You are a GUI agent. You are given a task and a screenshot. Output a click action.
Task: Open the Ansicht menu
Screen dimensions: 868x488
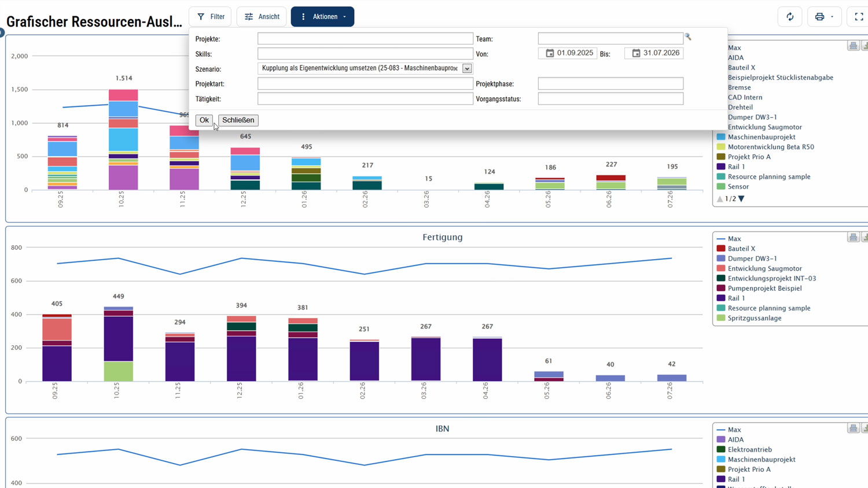(x=262, y=17)
